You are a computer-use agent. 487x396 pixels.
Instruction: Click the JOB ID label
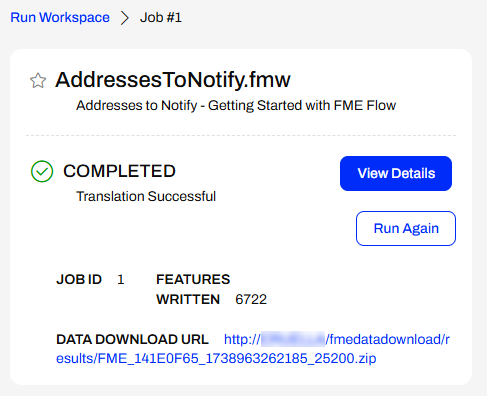(79, 279)
